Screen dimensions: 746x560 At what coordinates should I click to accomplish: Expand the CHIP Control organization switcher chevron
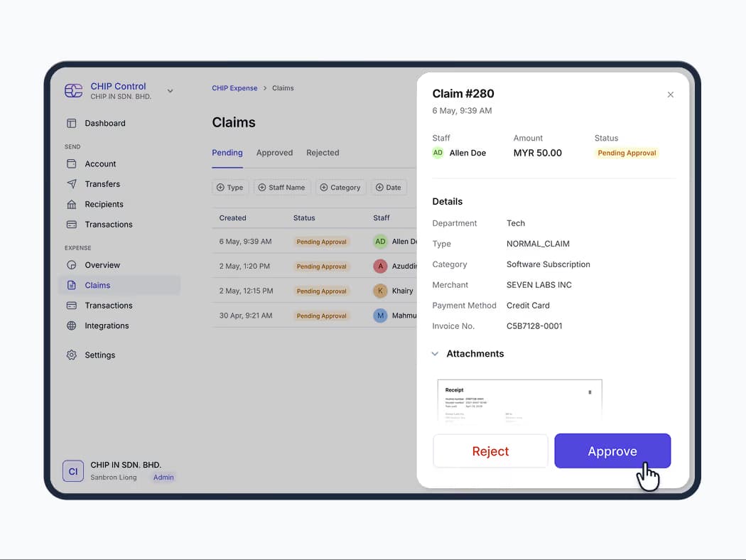[x=170, y=90]
